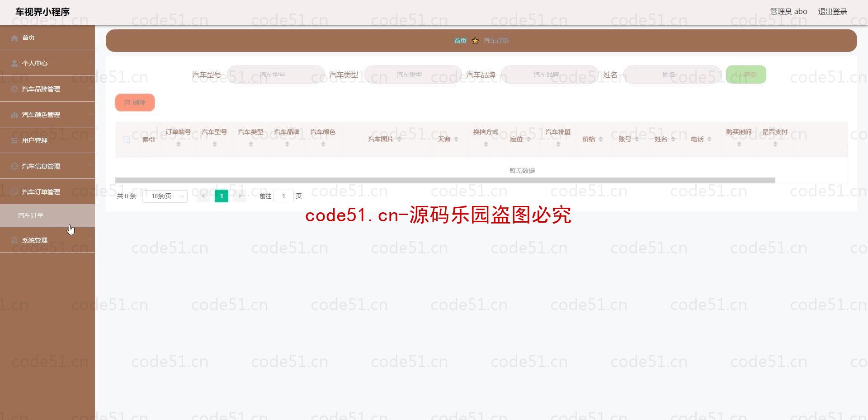Click the 索引 column header
The width and height of the screenshot is (868, 420).
coord(148,140)
